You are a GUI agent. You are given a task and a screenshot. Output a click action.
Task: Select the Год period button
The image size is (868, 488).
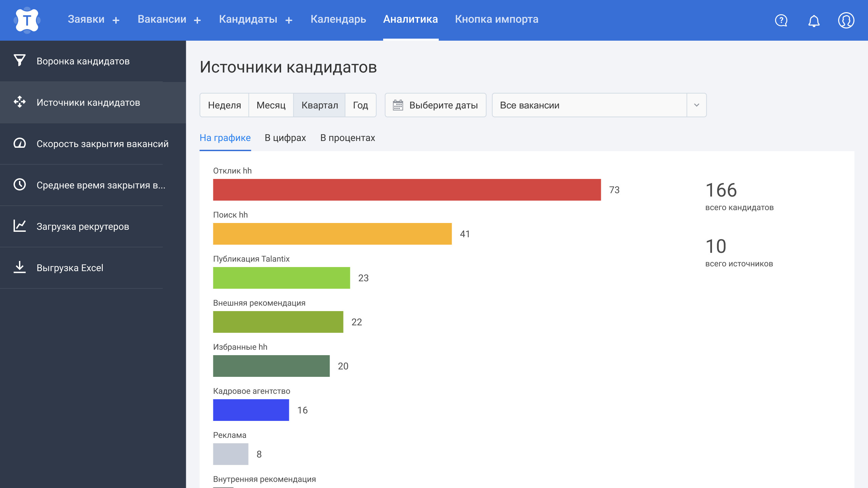[x=361, y=105]
